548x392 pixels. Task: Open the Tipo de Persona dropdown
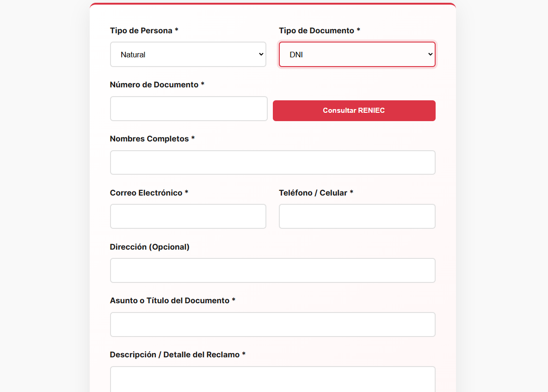(188, 55)
